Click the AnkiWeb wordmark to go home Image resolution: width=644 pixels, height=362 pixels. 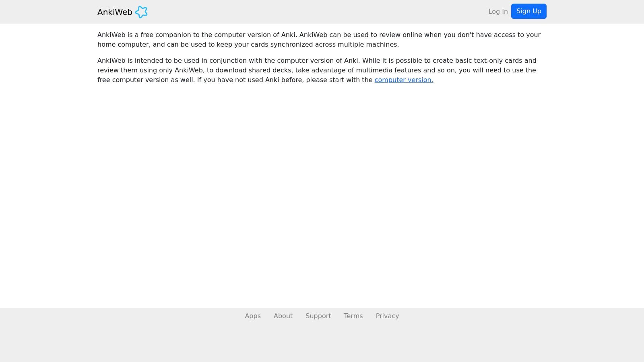115,12
